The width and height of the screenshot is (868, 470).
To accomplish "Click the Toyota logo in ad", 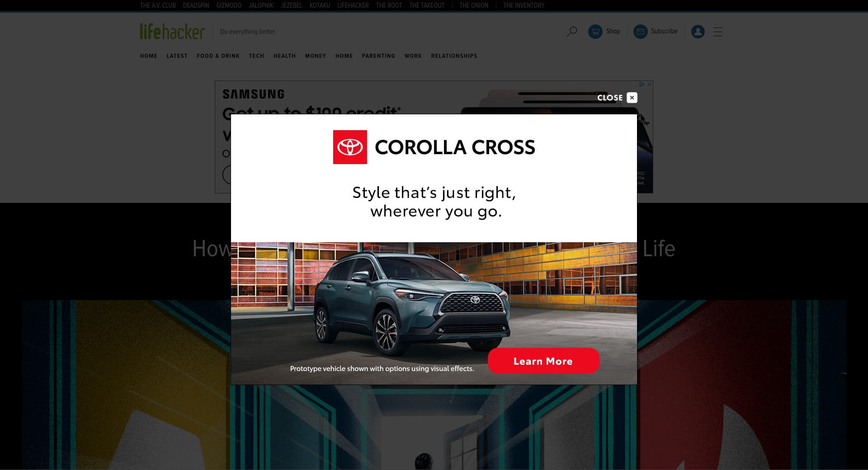I will (350, 147).
